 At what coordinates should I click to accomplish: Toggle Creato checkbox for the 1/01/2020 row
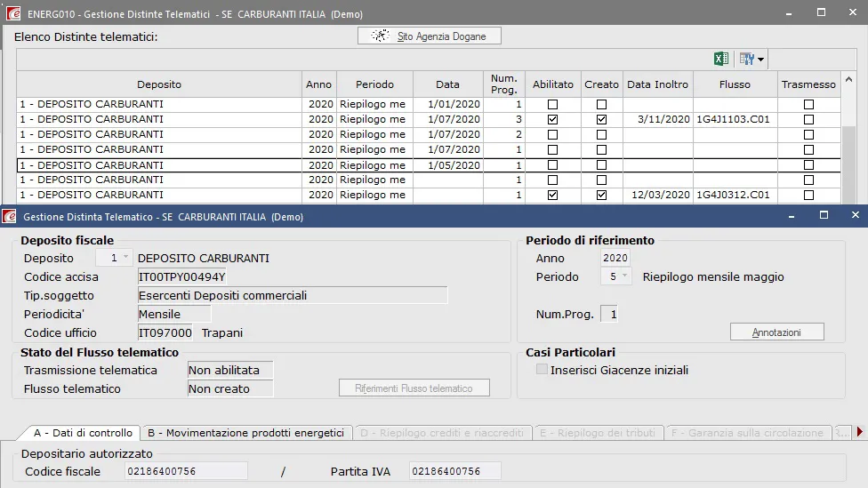(x=602, y=104)
